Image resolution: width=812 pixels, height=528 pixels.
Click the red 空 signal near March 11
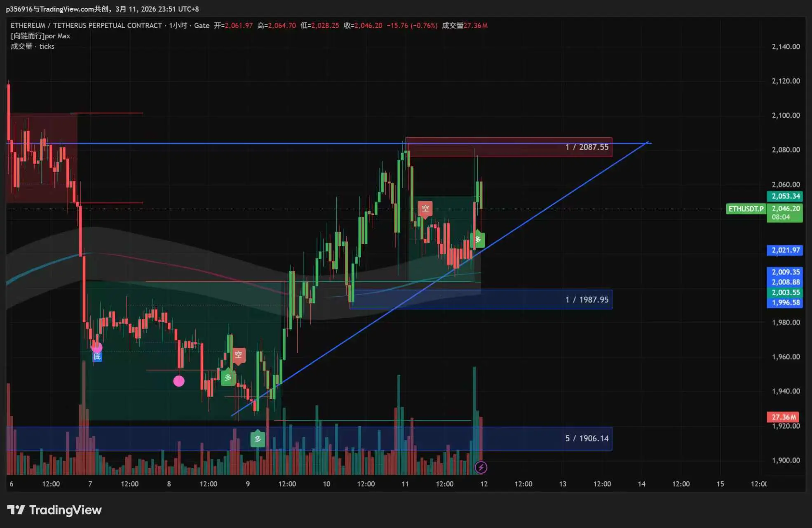click(425, 208)
